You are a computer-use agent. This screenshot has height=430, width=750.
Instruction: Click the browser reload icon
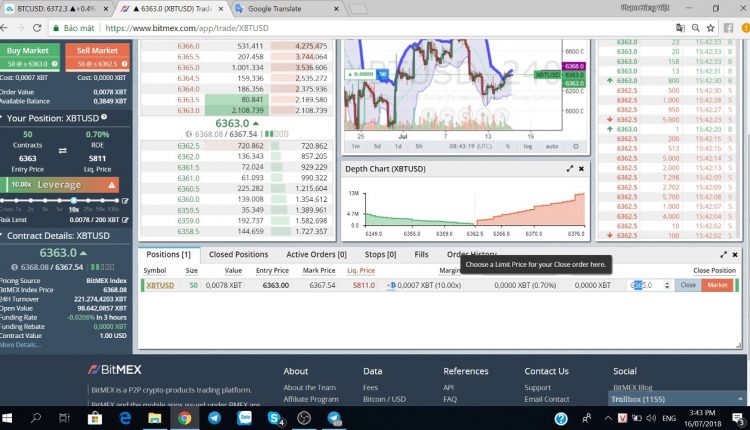(37, 28)
